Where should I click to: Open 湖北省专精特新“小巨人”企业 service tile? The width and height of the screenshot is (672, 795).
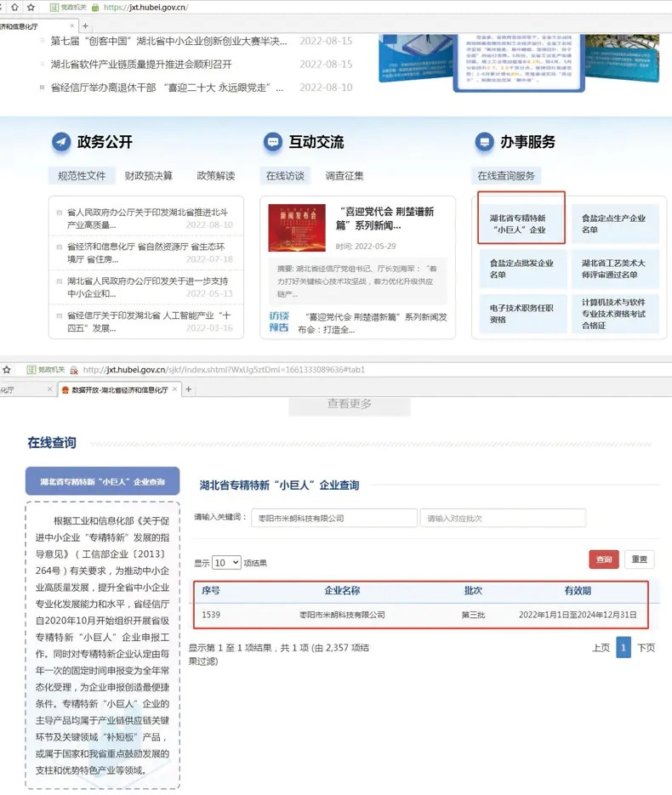click(x=521, y=224)
